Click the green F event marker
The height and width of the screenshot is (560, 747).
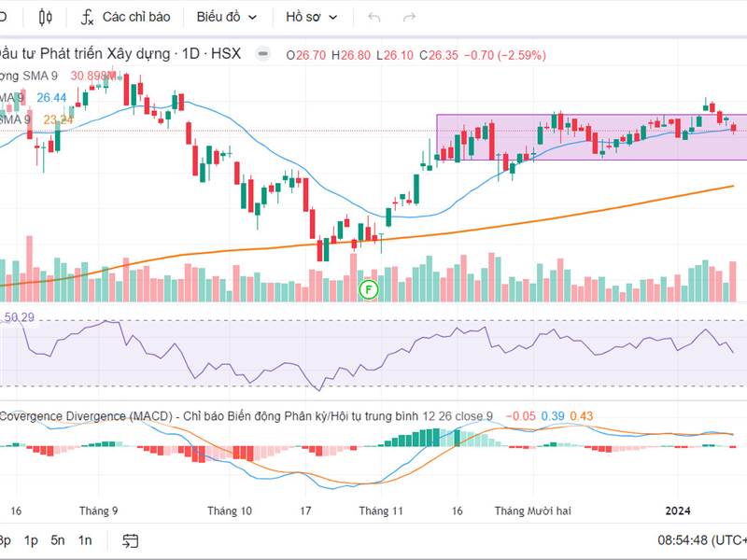point(369,290)
